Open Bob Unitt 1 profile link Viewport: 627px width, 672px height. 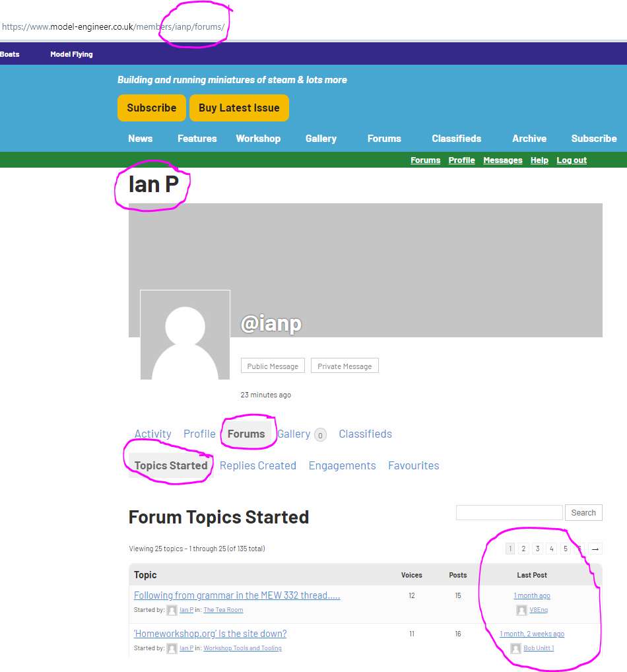pos(539,648)
